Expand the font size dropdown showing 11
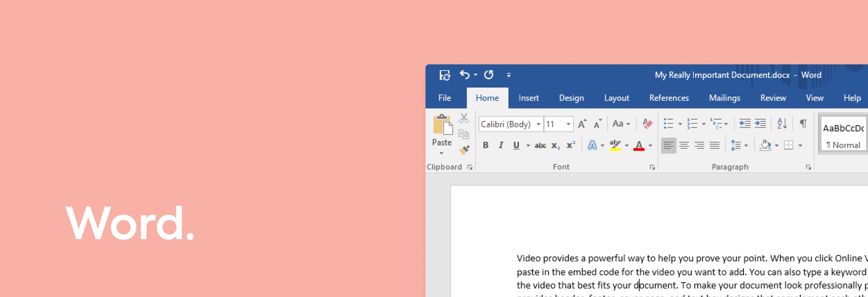 tap(568, 124)
